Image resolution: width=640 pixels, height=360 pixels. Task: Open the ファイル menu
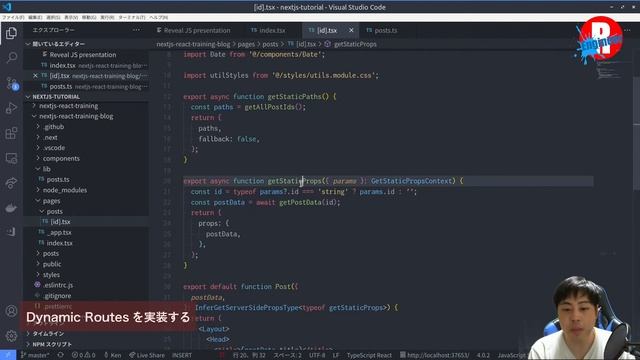pyautogui.click(x=13, y=18)
